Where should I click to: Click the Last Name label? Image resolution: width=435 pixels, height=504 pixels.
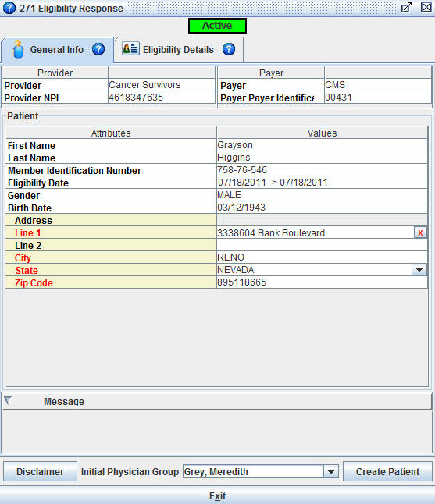click(31, 158)
